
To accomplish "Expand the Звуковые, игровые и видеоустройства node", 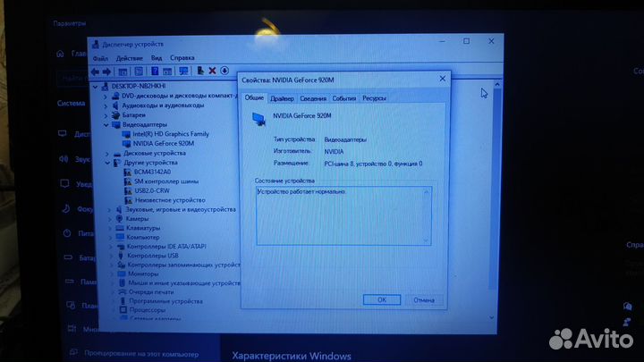I will pyautogui.click(x=109, y=210).
